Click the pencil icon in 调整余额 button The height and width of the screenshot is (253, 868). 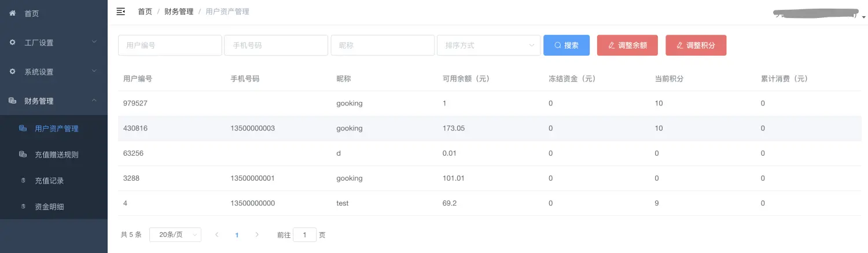612,45
